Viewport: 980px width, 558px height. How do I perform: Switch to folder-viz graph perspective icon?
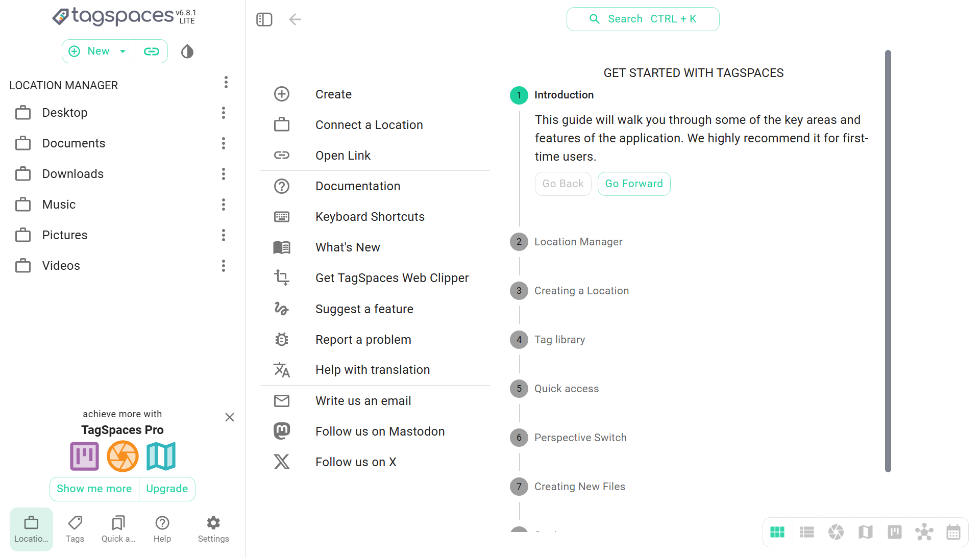coord(924,532)
